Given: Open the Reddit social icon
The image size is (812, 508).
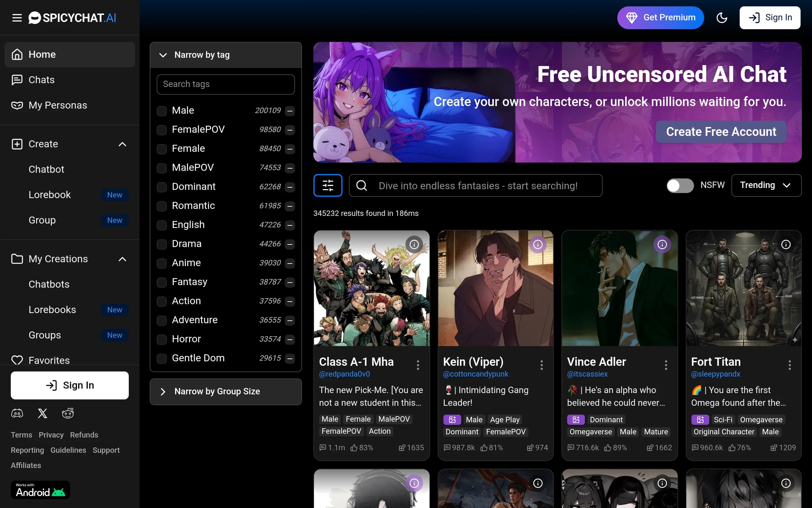Looking at the screenshot, I should coord(68,413).
